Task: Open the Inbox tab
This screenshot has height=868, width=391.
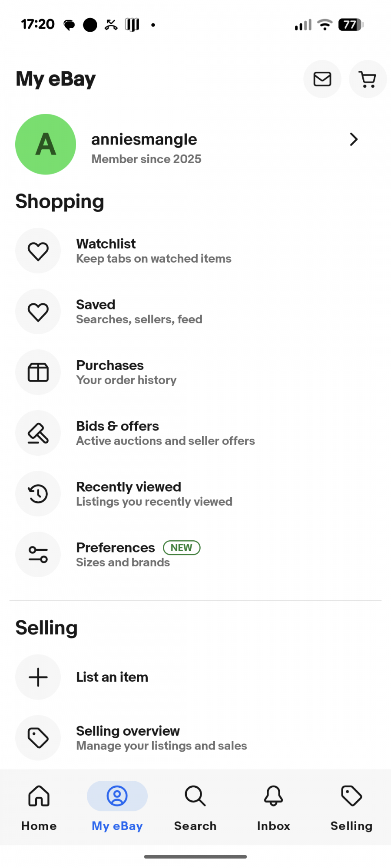Action: [x=273, y=807]
